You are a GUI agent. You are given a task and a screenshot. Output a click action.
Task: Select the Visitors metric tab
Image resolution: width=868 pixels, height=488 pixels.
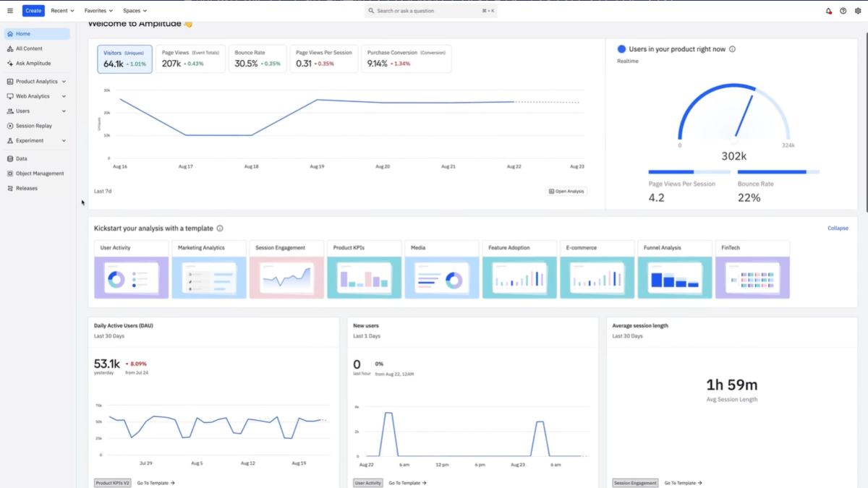click(x=125, y=59)
